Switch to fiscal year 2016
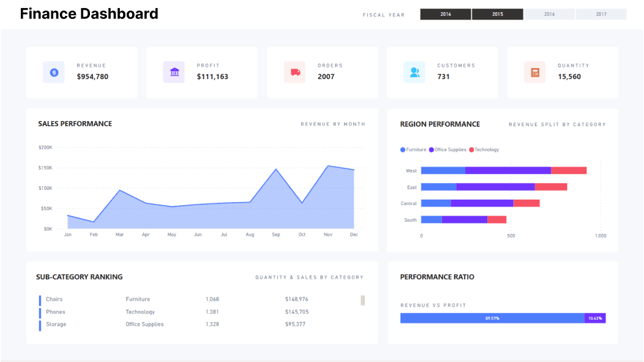 (x=549, y=13)
